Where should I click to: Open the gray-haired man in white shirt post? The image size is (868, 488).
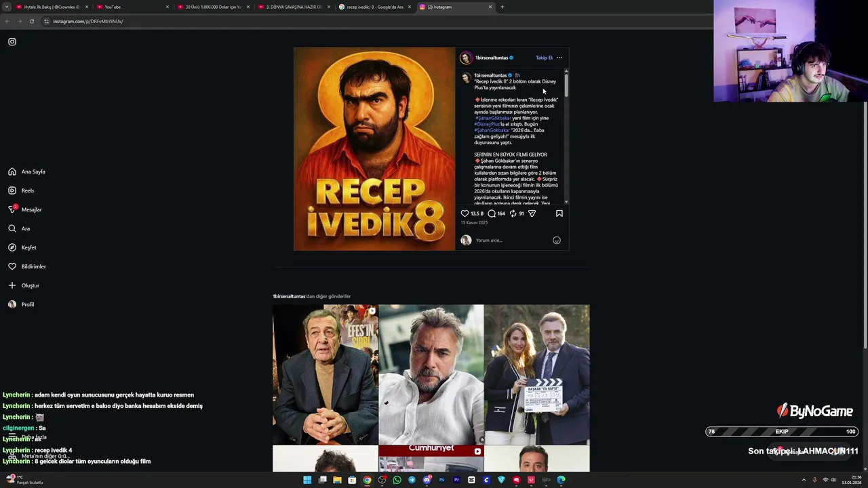(431, 374)
